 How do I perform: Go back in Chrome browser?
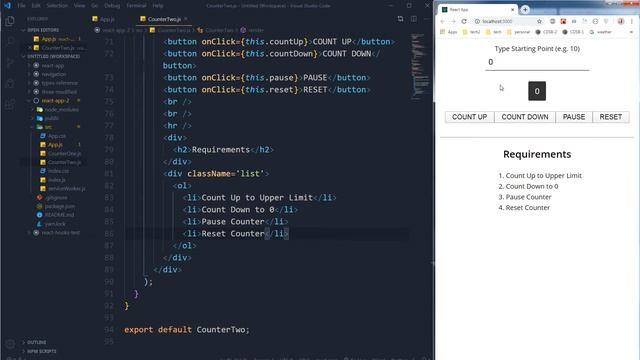click(x=442, y=21)
